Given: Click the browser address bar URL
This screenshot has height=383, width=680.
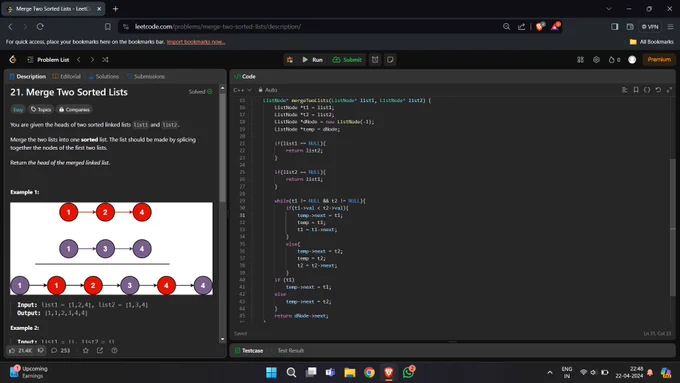Looking at the screenshot, I should [x=218, y=26].
